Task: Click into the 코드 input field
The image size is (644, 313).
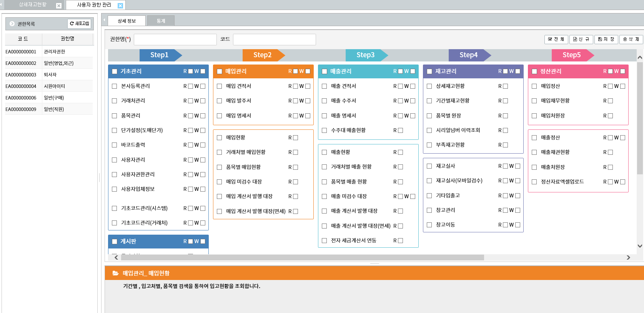Action: click(x=275, y=40)
